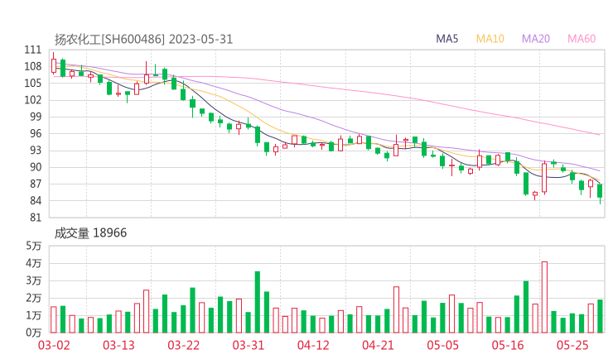Click the 108 price axis value
The image size is (613, 364).
pos(33,67)
